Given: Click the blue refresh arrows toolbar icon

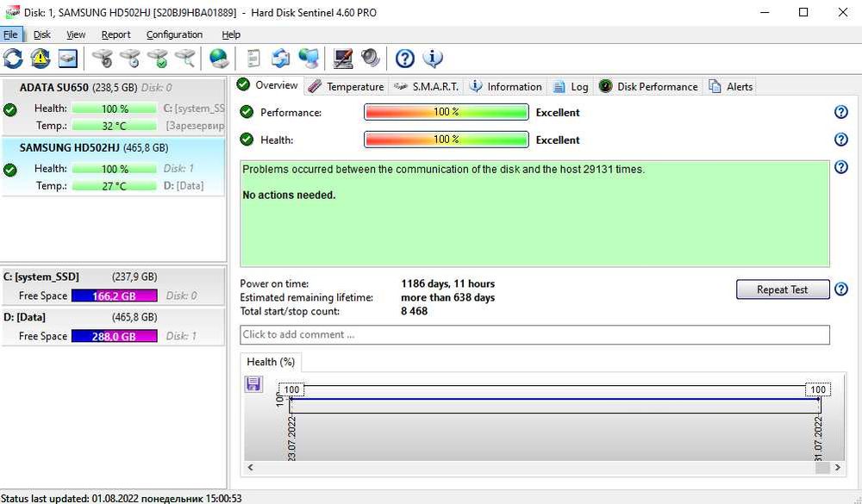Looking at the screenshot, I should tap(13, 59).
